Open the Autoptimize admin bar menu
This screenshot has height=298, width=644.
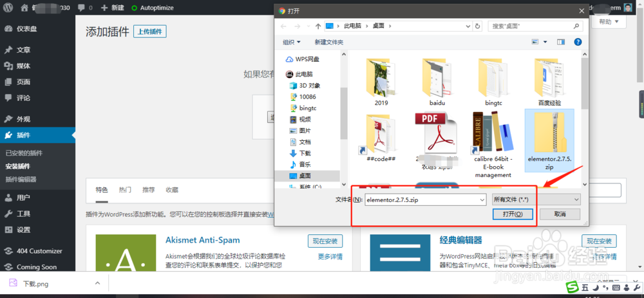pos(153,8)
